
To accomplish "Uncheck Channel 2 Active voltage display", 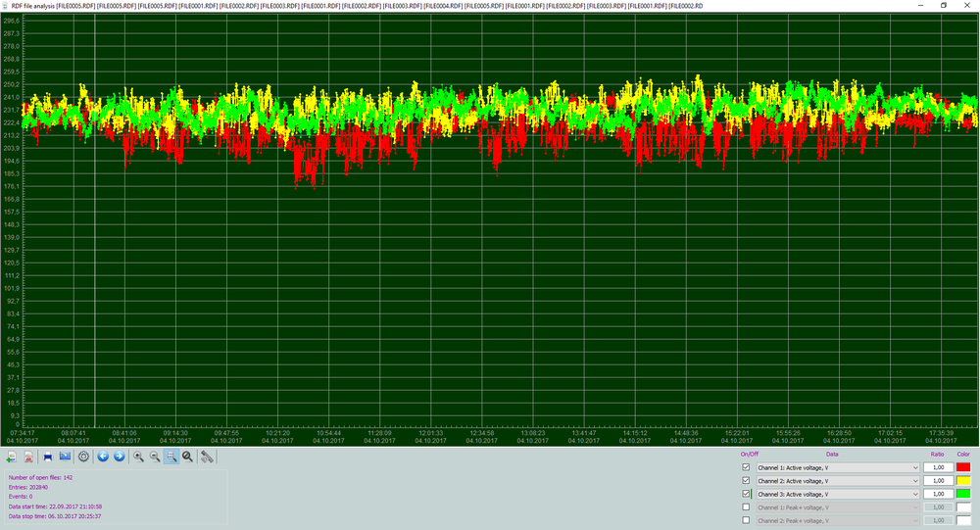I will click(x=746, y=481).
